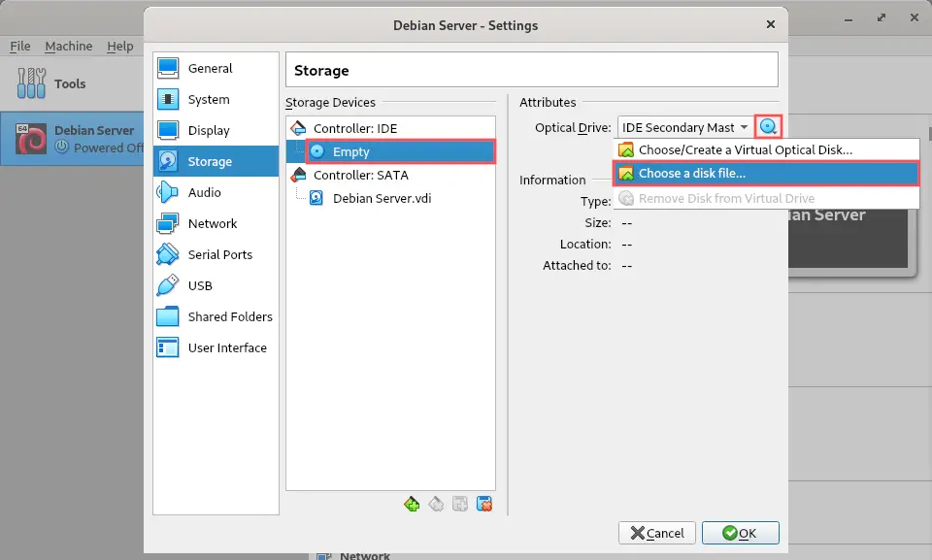Click the remove storage attachment icon

484,504
